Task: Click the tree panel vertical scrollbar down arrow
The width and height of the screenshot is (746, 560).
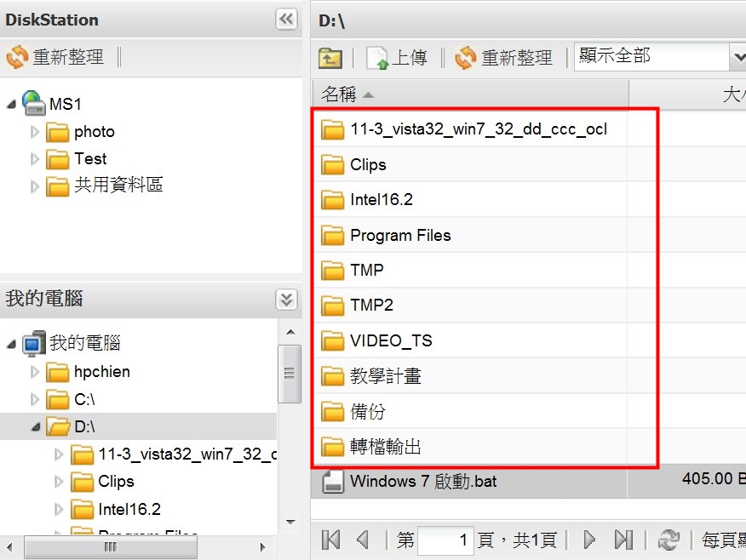Action: [290, 522]
